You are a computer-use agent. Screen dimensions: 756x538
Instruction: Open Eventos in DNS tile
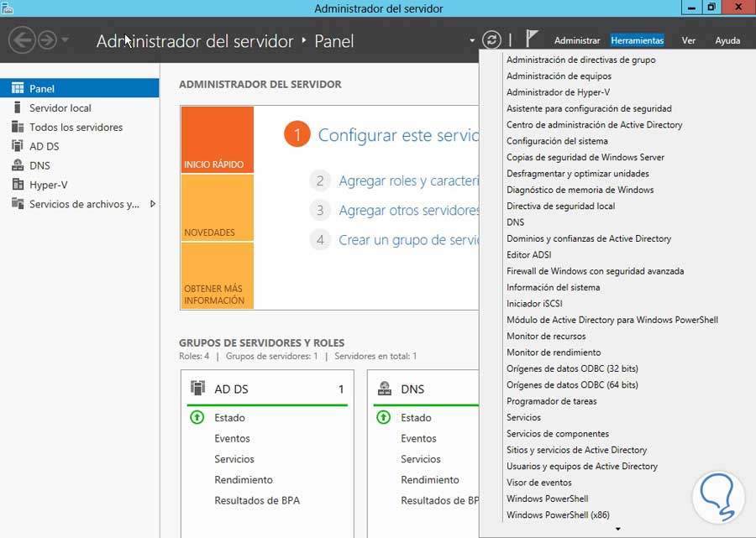(x=418, y=438)
